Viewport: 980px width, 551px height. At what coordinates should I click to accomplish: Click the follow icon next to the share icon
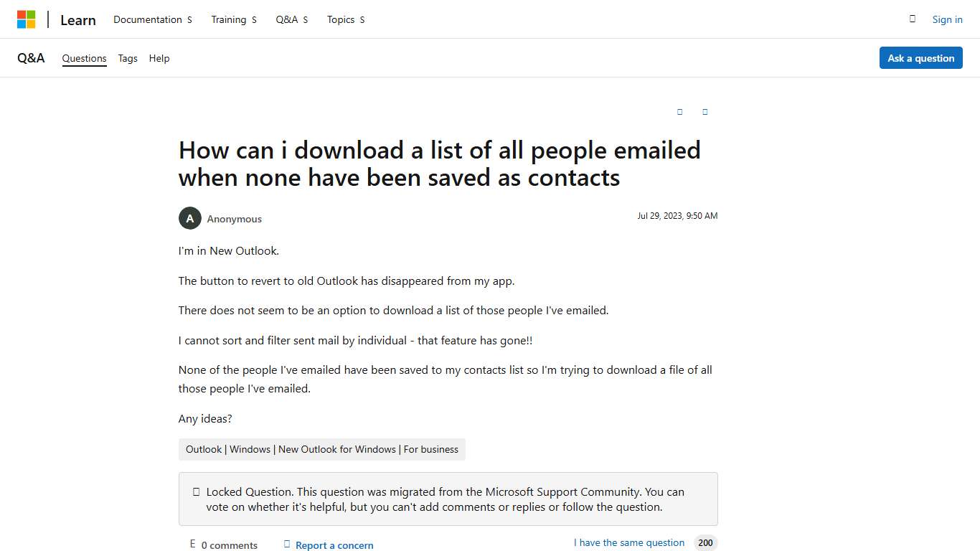point(705,112)
